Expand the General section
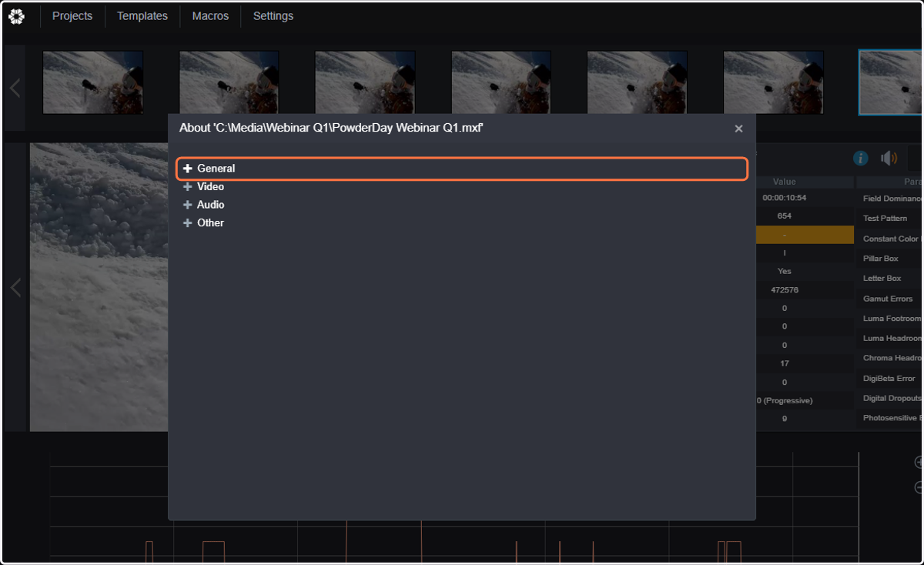Image resolution: width=924 pixels, height=565 pixels. [462, 169]
